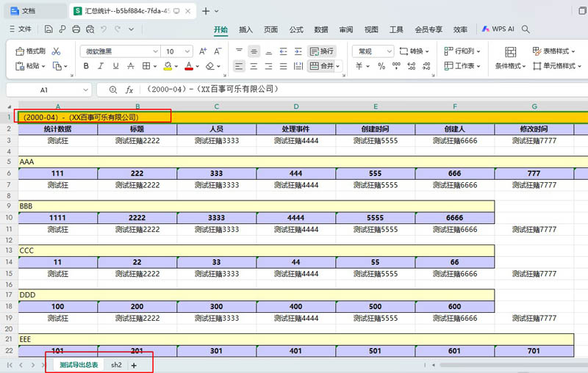Click the fx Insert Function icon

(x=129, y=90)
